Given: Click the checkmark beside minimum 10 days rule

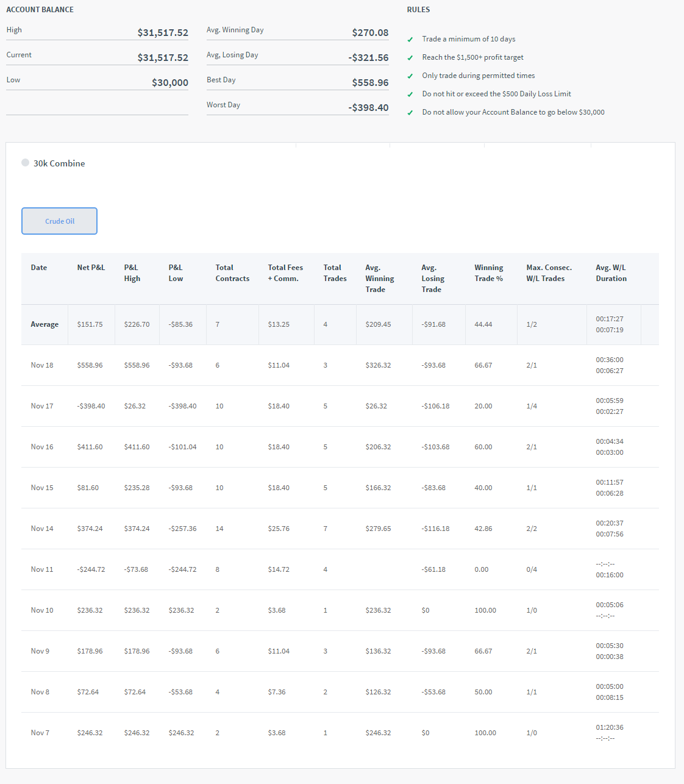Looking at the screenshot, I should click(410, 40).
